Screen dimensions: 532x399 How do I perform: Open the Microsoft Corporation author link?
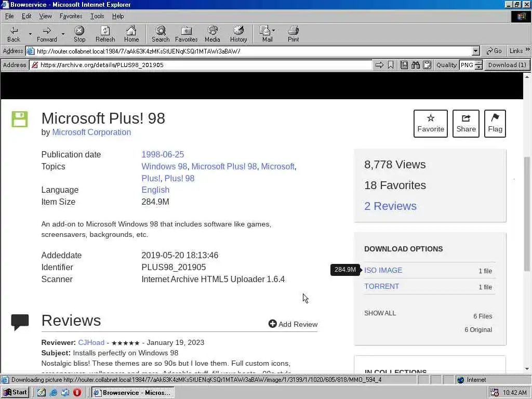click(91, 132)
